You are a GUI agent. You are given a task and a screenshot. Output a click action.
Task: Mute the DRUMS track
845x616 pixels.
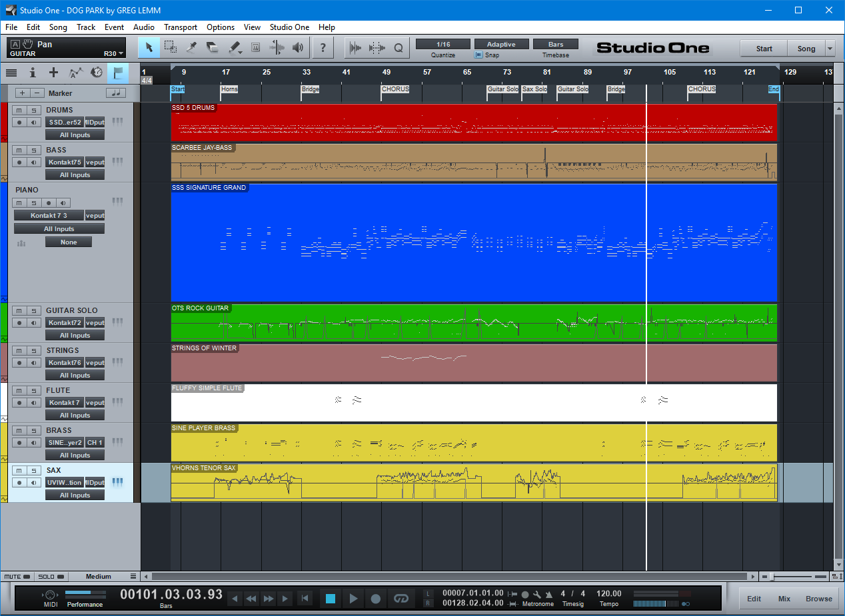[19, 110]
